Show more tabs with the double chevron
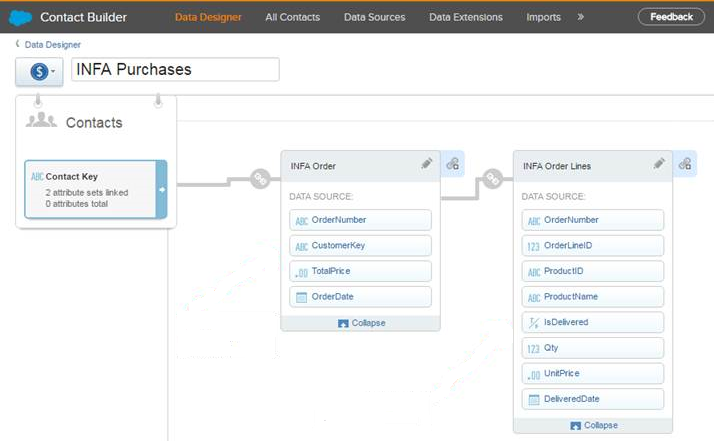Viewport: 715px width, 441px height. point(580,17)
